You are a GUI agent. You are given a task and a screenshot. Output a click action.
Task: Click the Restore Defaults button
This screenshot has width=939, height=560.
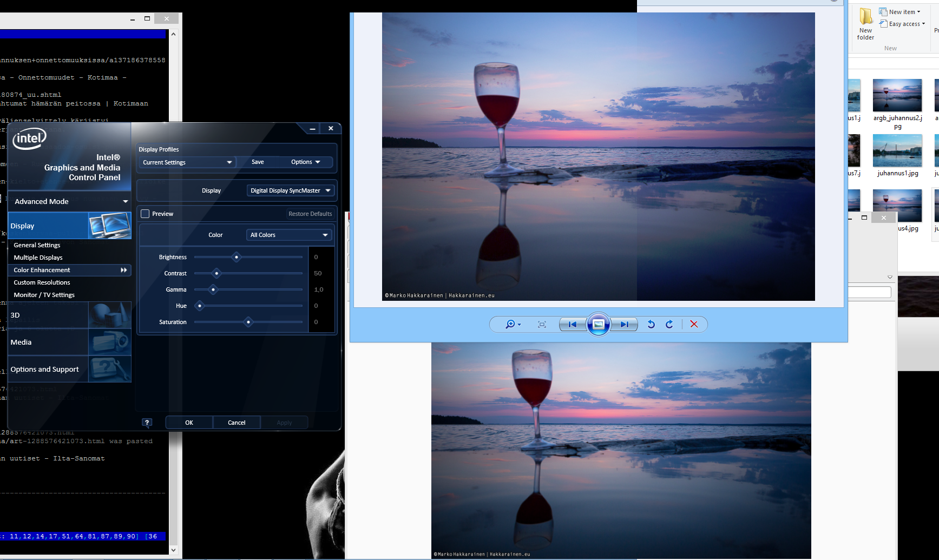pyautogui.click(x=310, y=214)
